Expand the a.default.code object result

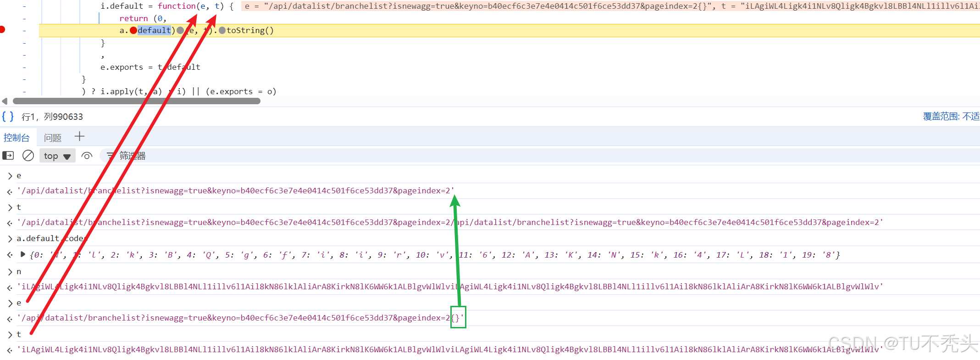22,254
